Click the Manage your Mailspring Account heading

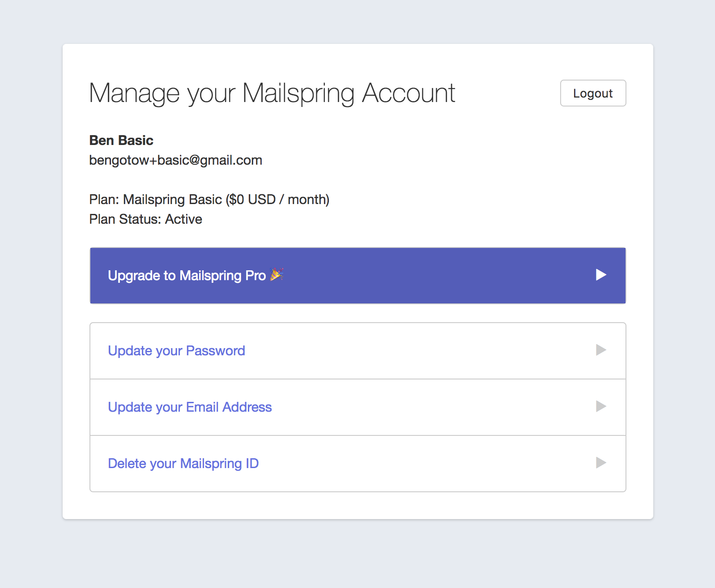pyautogui.click(x=272, y=93)
